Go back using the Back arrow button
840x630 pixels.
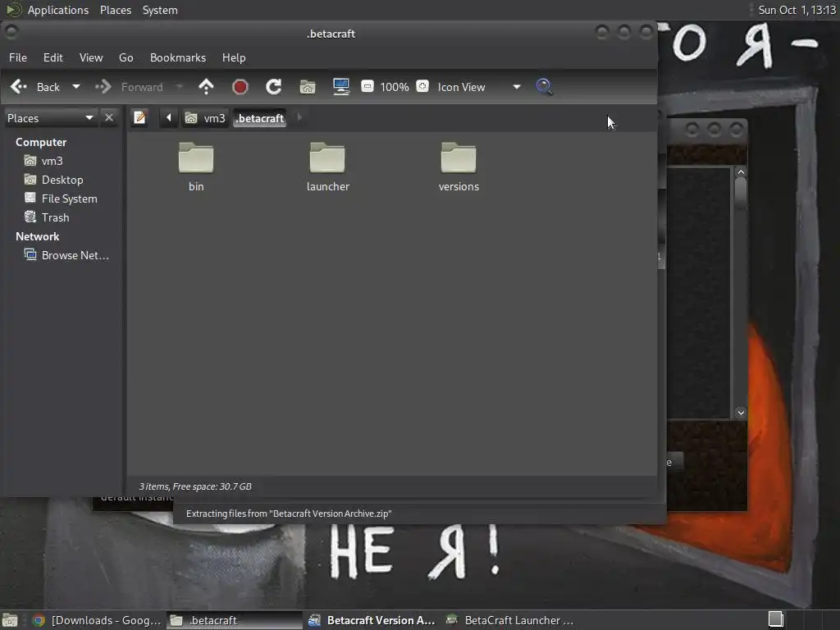pos(34,87)
